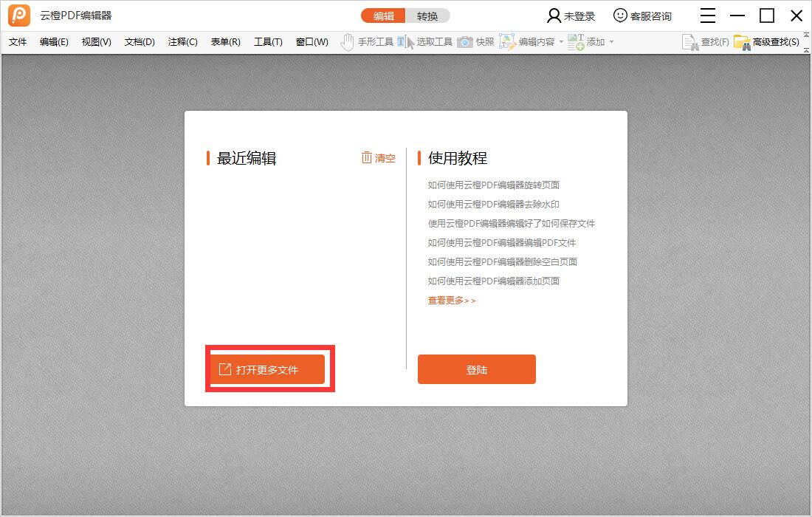
Task: Choose the 编辑内容 edit content tool
Action: (x=526, y=42)
